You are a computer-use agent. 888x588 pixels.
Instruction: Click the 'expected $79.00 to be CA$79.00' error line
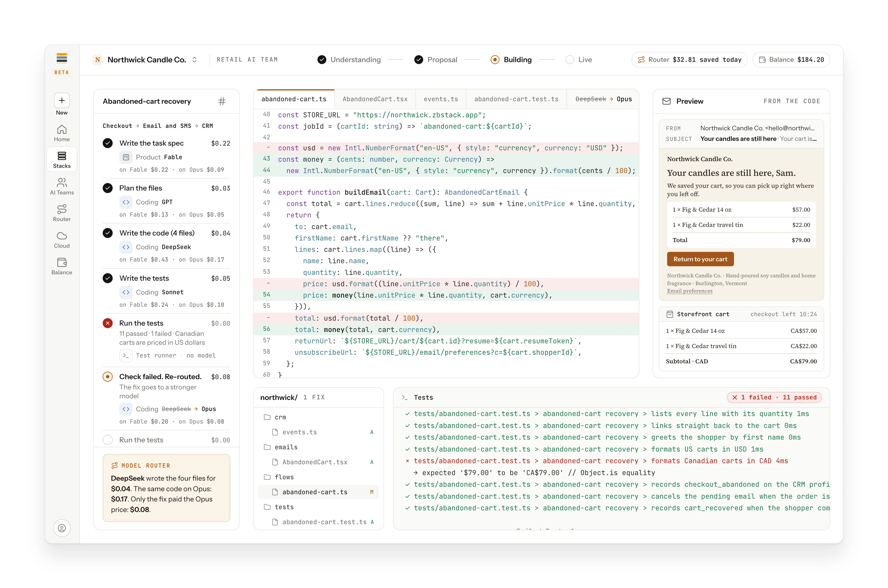[x=534, y=473]
